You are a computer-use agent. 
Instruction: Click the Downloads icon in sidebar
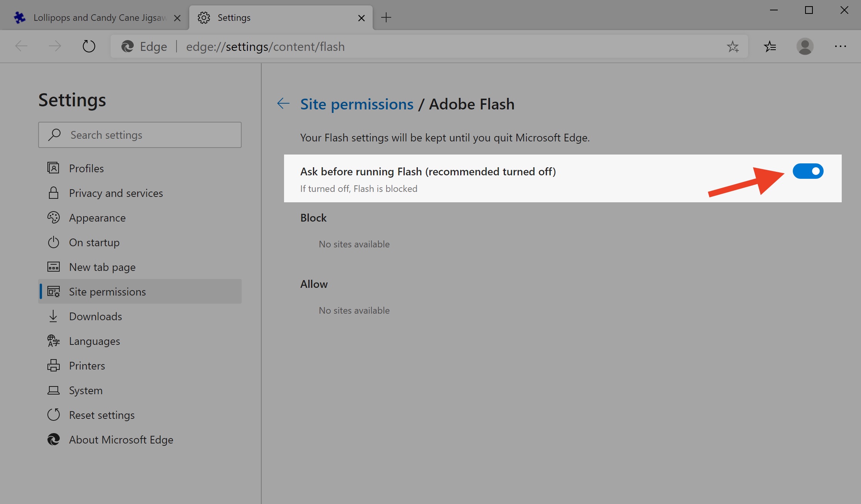(53, 316)
